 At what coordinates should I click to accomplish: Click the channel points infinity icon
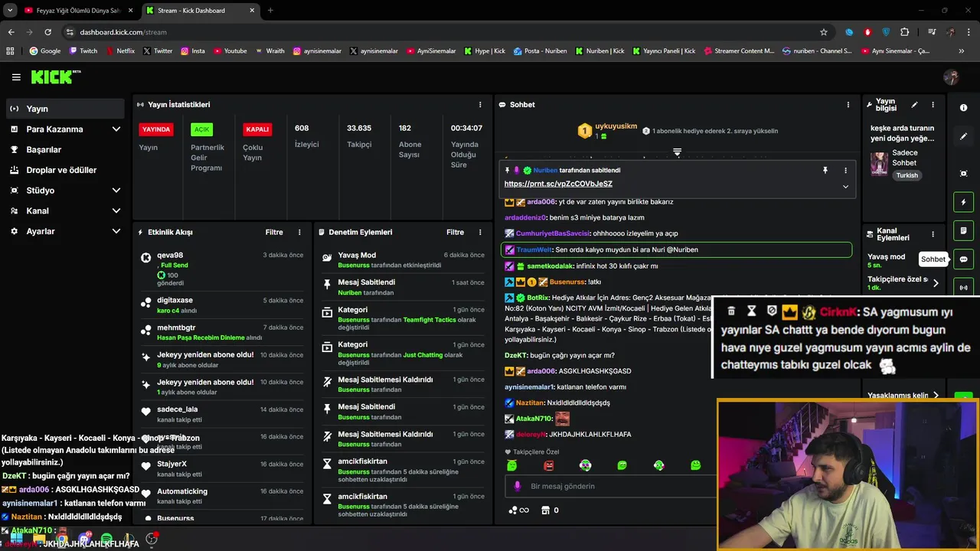tap(519, 510)
